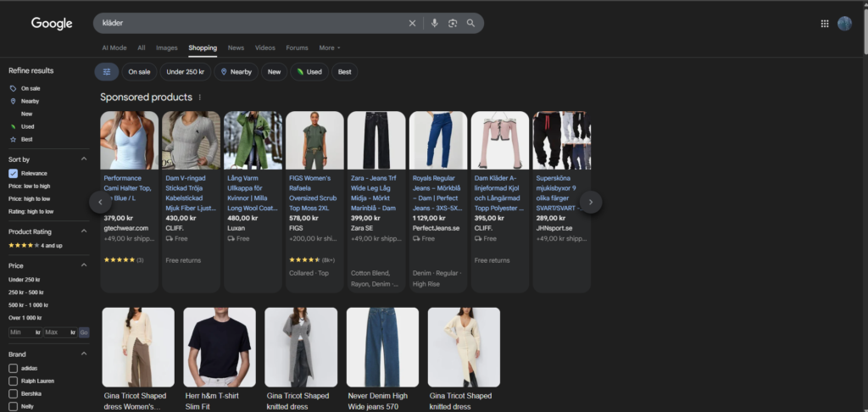Open the Google apps grid
This screenshot has width=868, height=412.
coord(824,23)
